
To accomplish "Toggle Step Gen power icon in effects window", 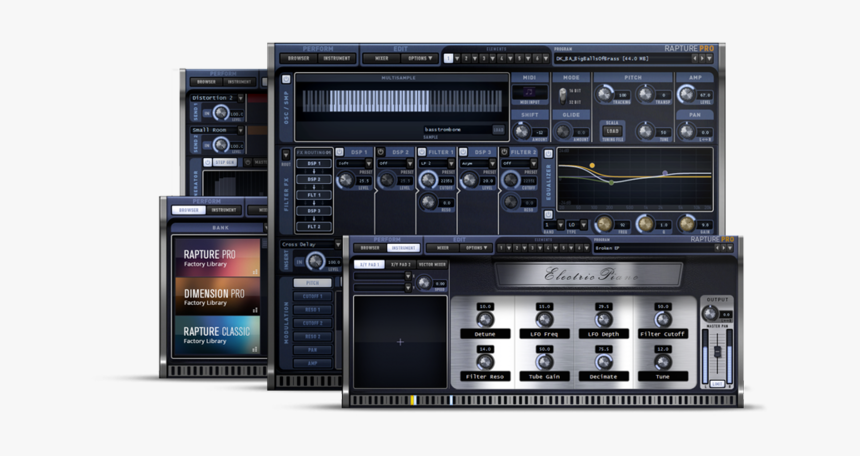I will (207, 162).
